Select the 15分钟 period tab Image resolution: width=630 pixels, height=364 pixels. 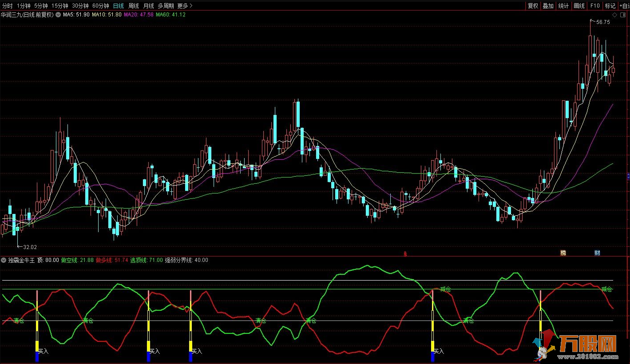(x=60, y=6)
